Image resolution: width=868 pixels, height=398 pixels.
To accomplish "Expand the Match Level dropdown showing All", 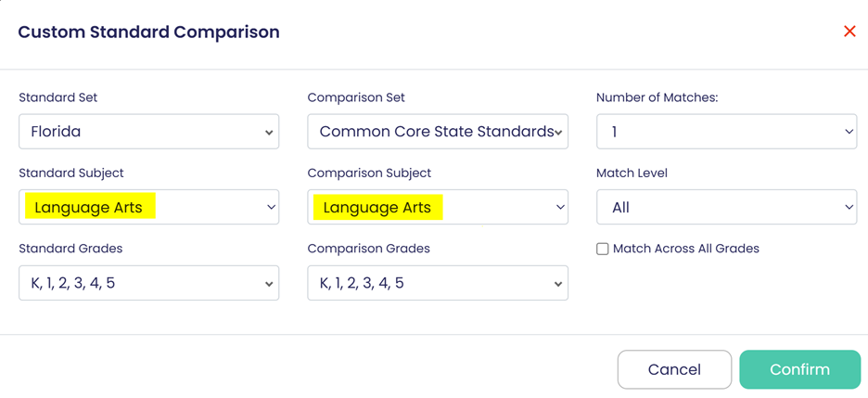I will [726, 207].
